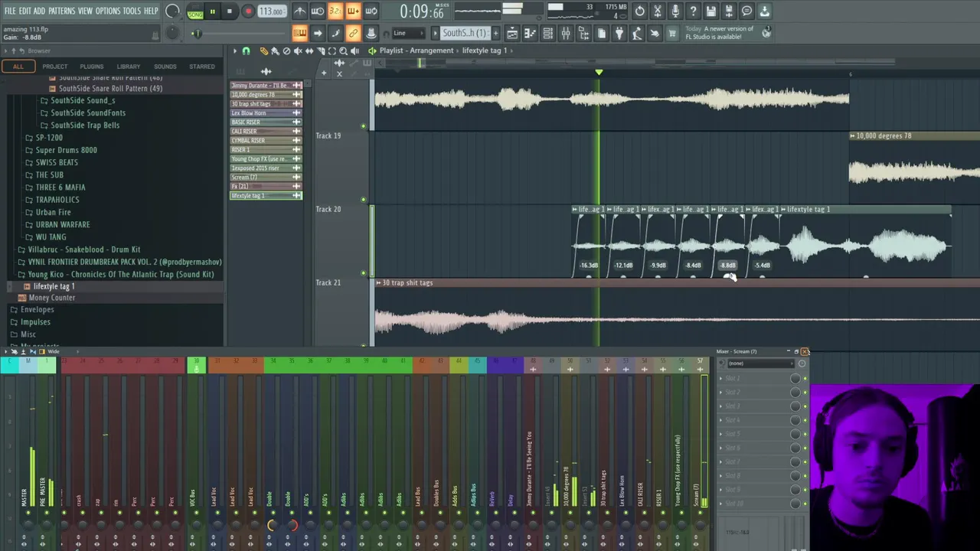The height and width of the screenshot is (551, 980).
Task: Click the microphone one-click recording icon
Action: coord(675,11)
